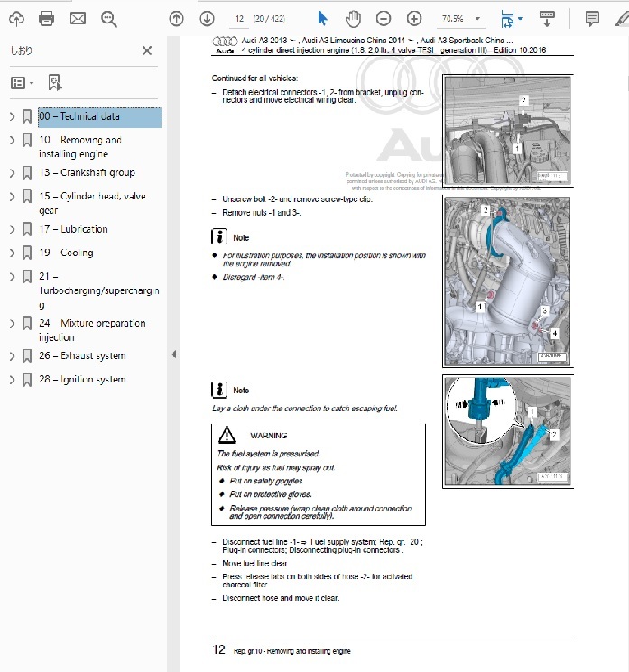This screenshot has height=672, width=629.
Task: Click bookmark icon beside 00 – Technical data
Action: point(27,116)
